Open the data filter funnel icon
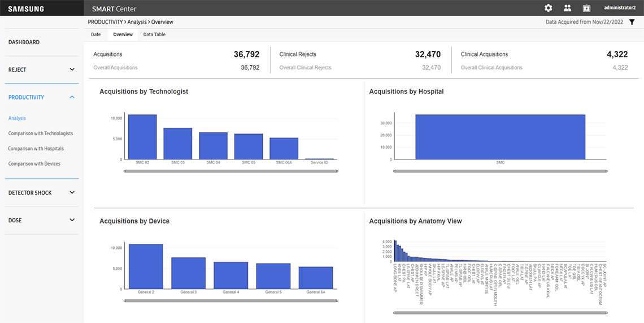Screen dimensions: 644x323 tap(632, 22)
